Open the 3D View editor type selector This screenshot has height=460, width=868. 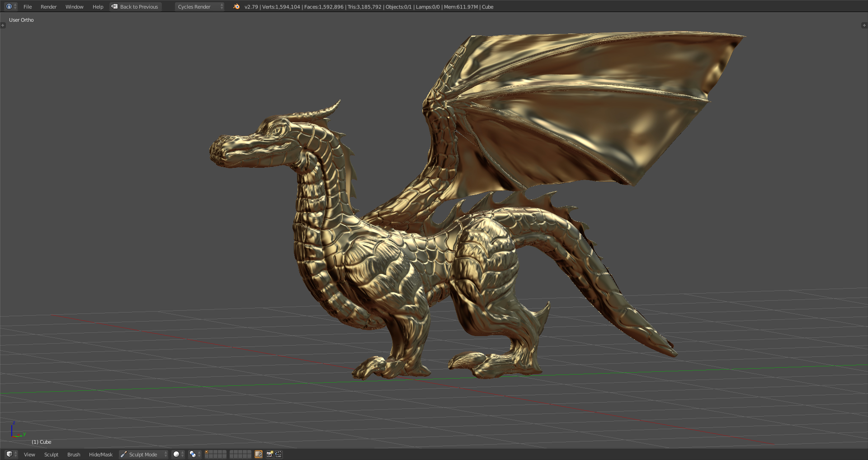click(x=11, y=454)
